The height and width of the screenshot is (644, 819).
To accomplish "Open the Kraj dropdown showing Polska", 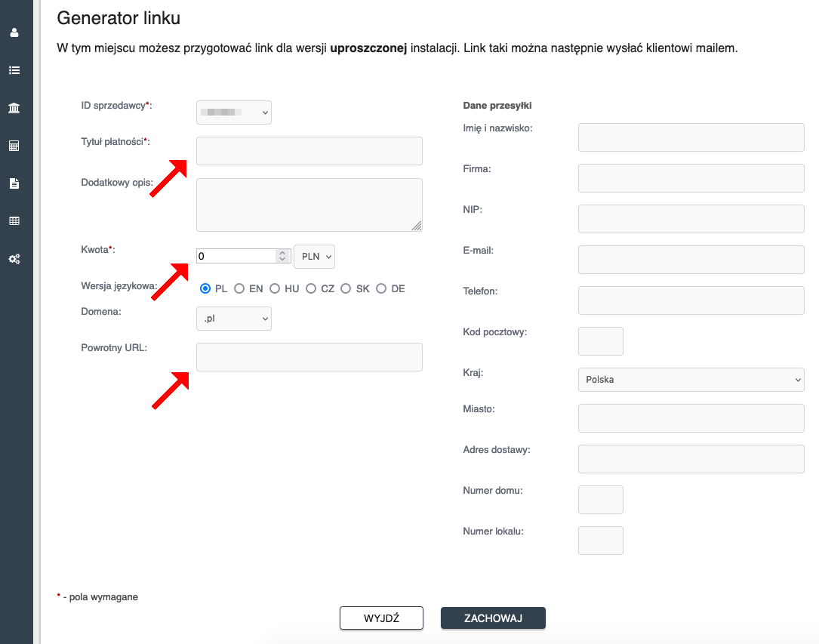I will tap(691, 380).
